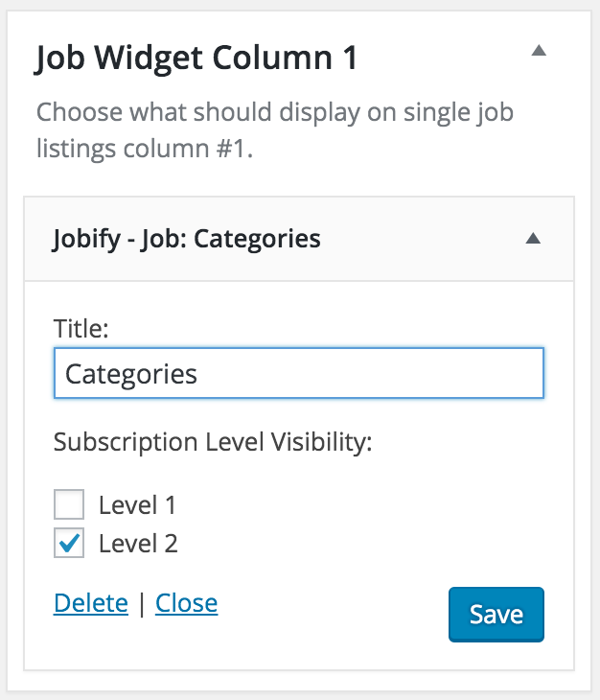The image size is (600, 700).
Task: Collapse the Jobify Categories widget arrow
Action: 533,239
